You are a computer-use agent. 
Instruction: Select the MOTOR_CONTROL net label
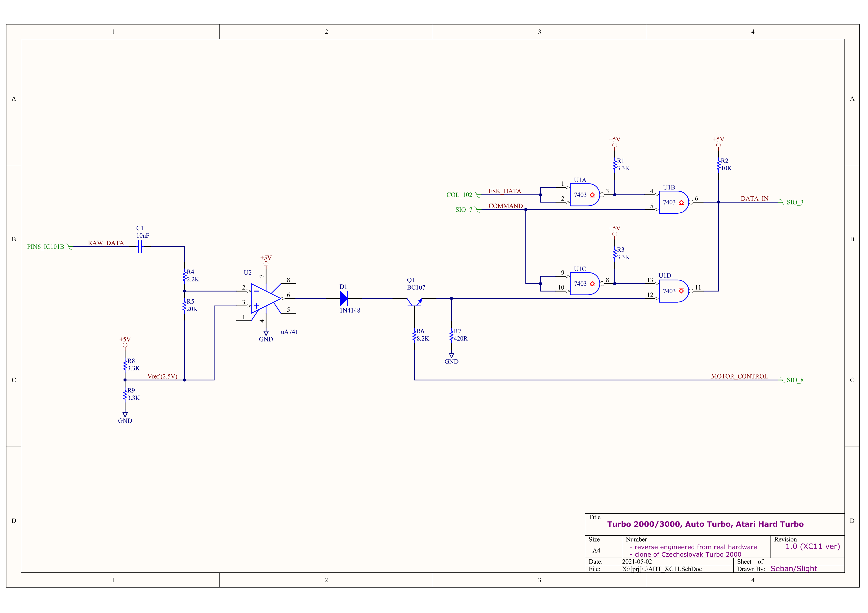coord(739,376)
